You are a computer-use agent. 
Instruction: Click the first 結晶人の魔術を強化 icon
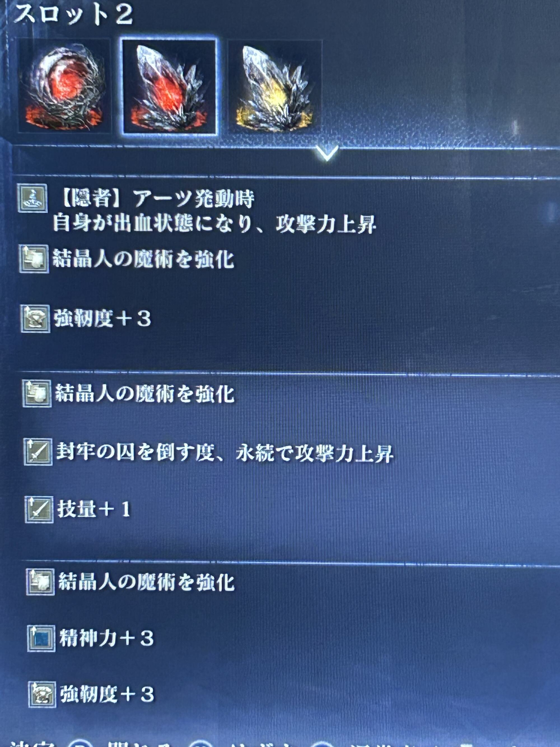tap(34, 259)
